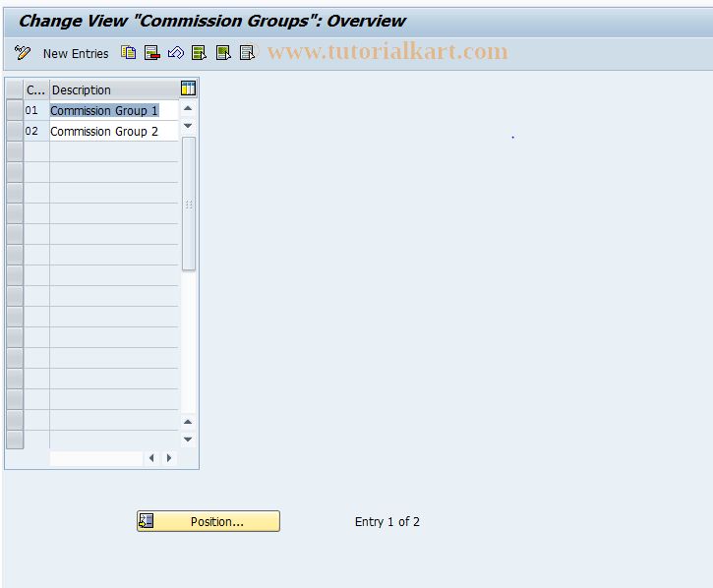Select row selector for entry 01
Screen dimensions: 713x588
click(15, 110)
